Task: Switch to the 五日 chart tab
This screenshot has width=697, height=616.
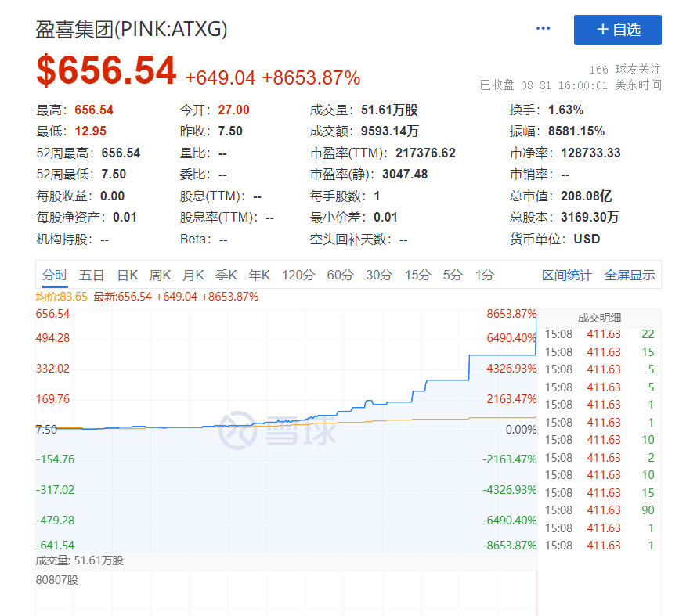Action: pos(92,276)
